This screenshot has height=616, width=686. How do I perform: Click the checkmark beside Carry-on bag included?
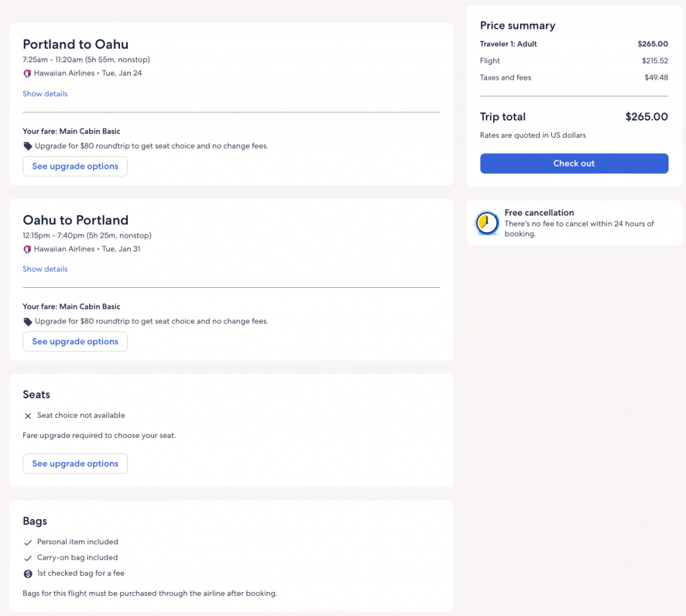[28, 558]
